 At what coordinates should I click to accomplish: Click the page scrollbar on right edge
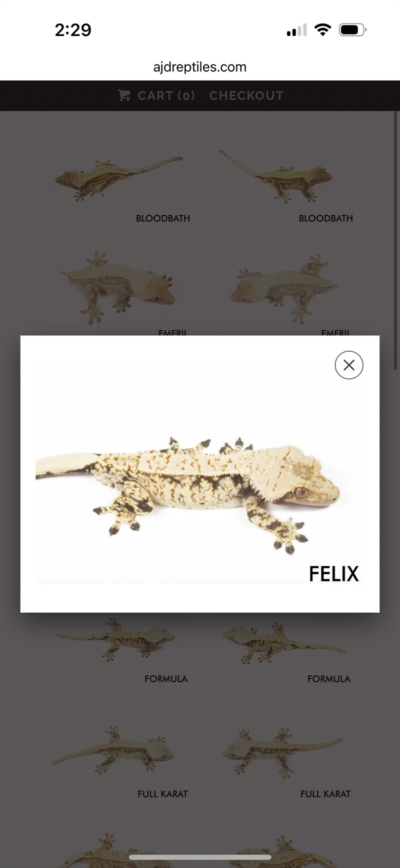(x=395, y=240)
